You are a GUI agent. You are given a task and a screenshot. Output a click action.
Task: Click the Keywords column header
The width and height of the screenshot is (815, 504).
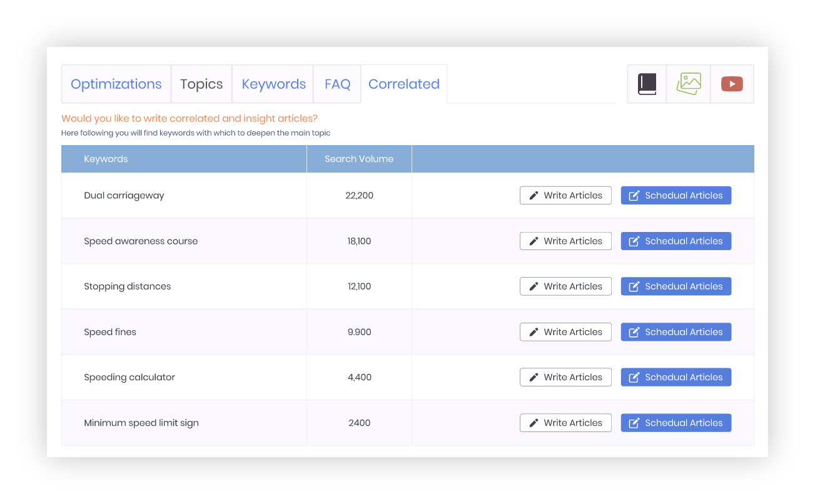pyautogui.click(x=106, y=158)
